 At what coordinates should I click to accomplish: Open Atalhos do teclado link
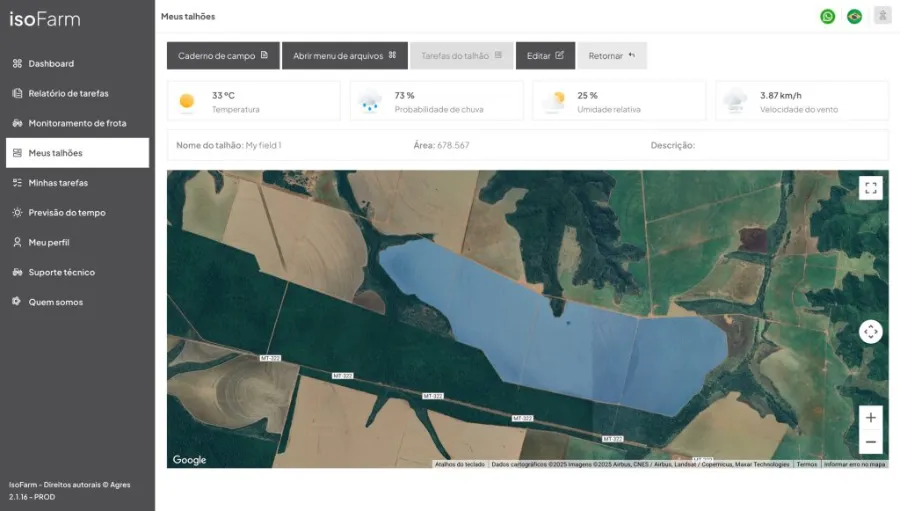[x=460, y=464]
